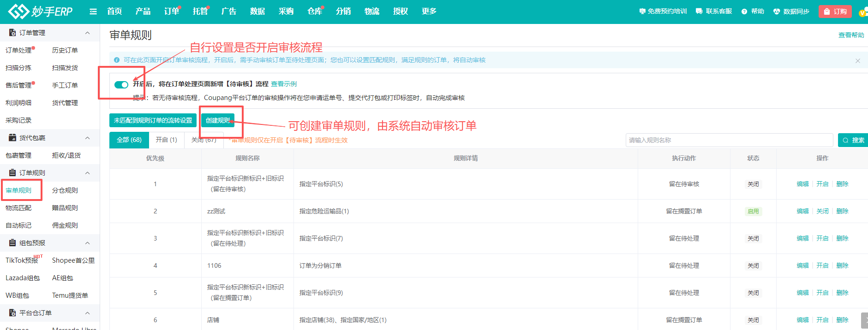Click the 创建规则 button
Screen dimensions: 868x330
tap(218, 120)
